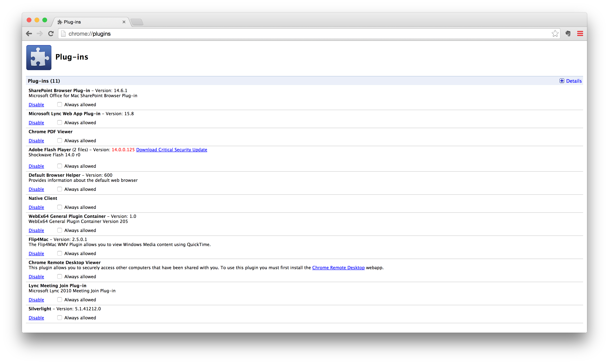Click the plus icon next to Details
The width and height of the screenshot is (609, 364).
click(562, 81)
